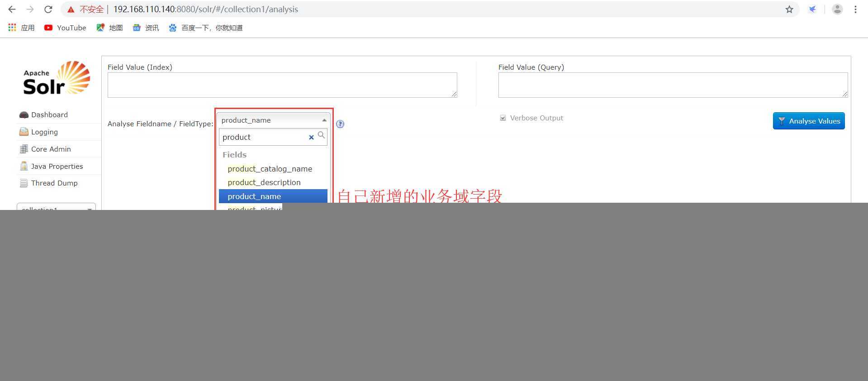
Task: Open the blue bird extension icon
Action: click(x=812, y=9)
